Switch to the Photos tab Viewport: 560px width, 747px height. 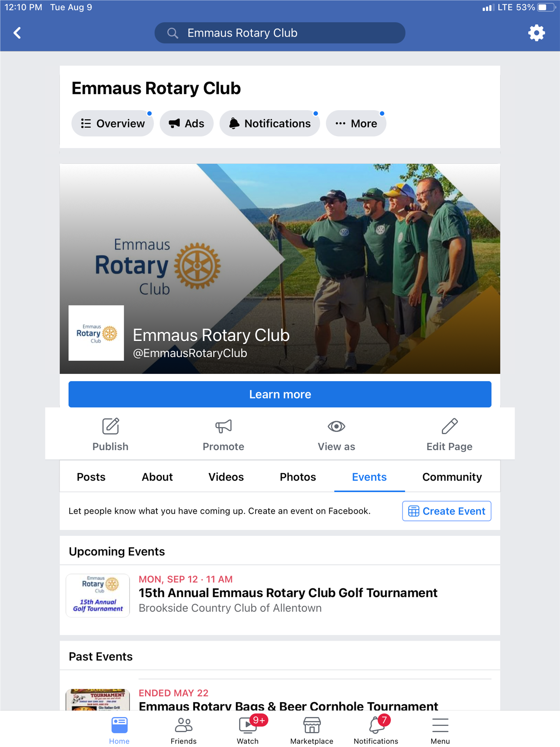(x=298, y=477)
